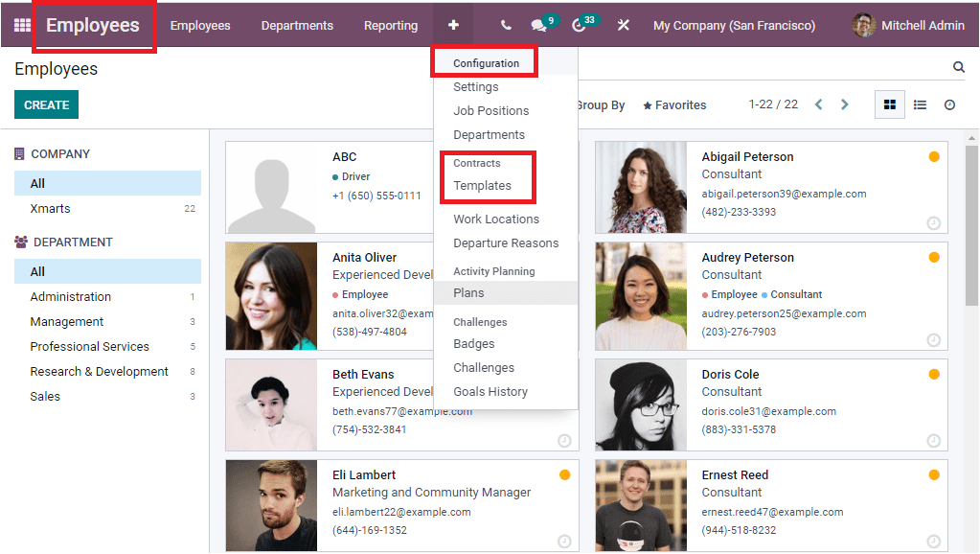Select Contracts from the Configuration menu
This screenshot has width=980, height=554.
pyautogui.click(x=475, y=163)
